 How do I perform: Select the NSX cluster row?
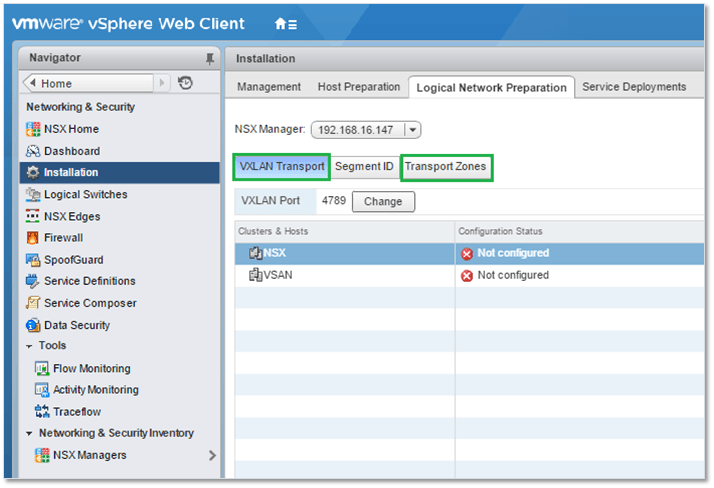pyautogui.click(x=469, y=254)
